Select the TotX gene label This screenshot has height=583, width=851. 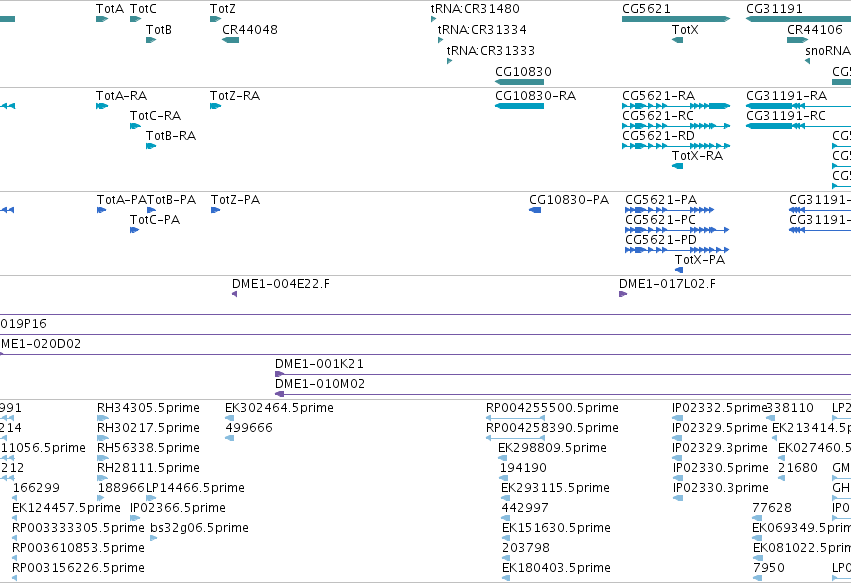(685, 30)
